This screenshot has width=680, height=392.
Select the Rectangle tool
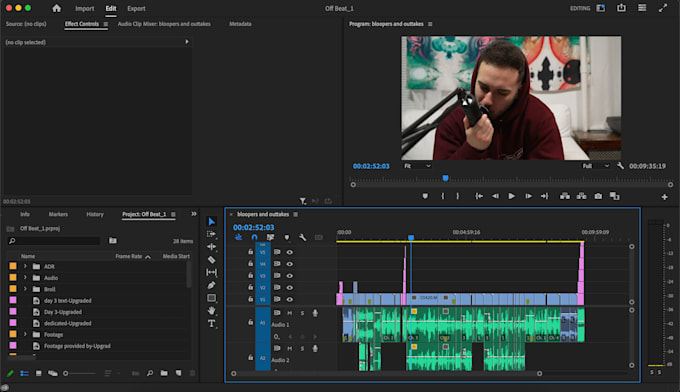(x=212, y=298)
